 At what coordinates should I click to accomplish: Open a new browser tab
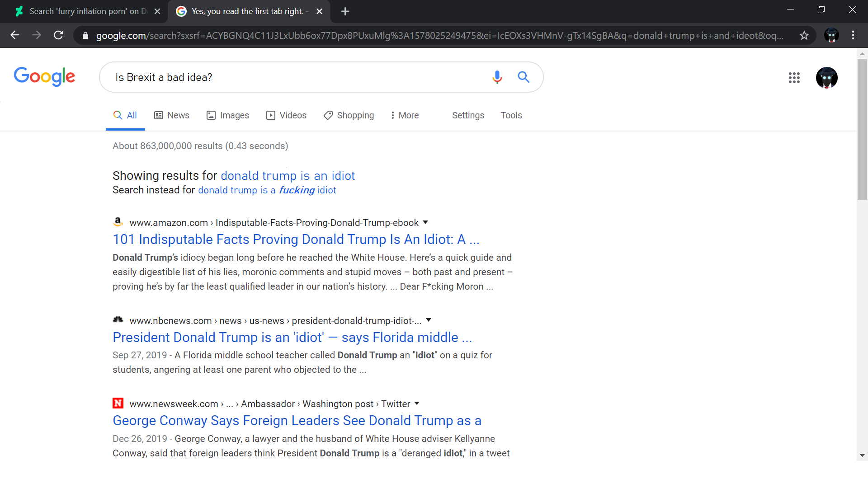345,11
